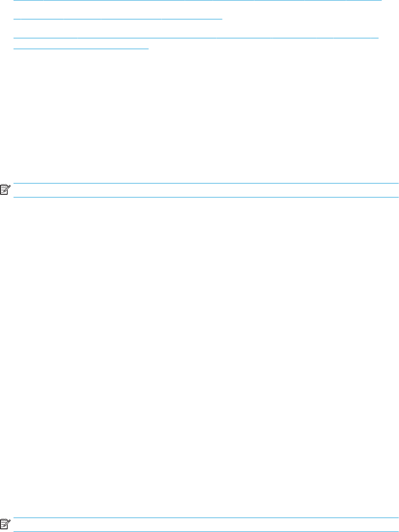The height and width of the screenshot is (532, 399).
Task: Select the notepad icon near the page bottom
Action: pyautogui.click(x=6, y=523)
